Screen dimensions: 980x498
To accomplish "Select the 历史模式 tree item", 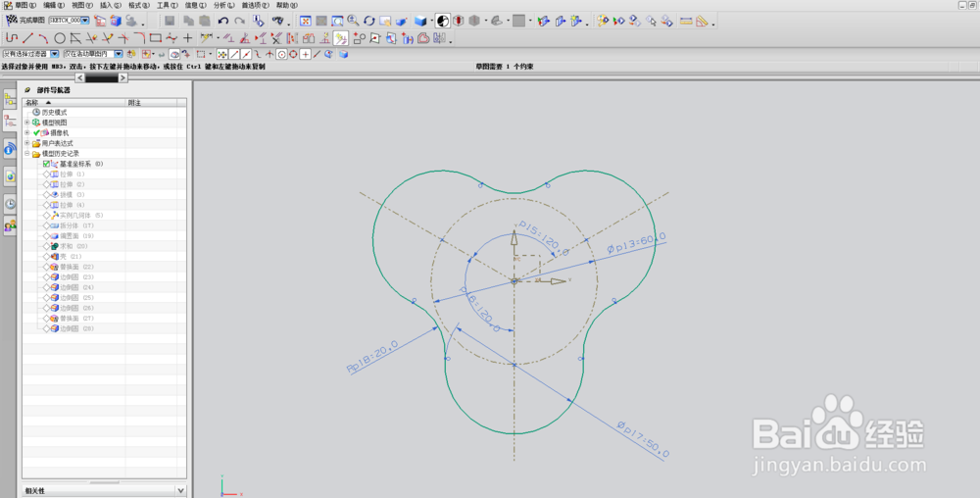I will [x=54, y=113].
